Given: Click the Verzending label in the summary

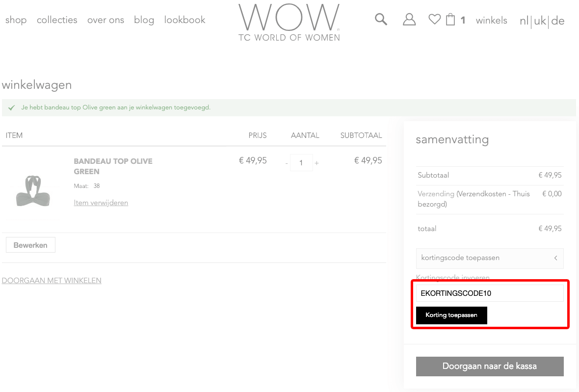Looking at the screenshot, I should pyautogui.click(x=436, y=194).
